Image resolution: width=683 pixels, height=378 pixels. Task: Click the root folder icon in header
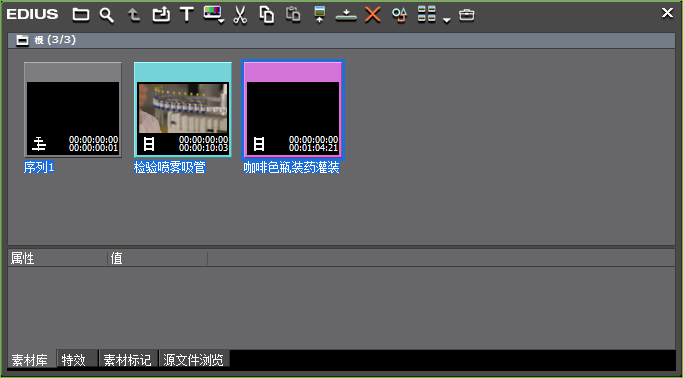point(22,40)
